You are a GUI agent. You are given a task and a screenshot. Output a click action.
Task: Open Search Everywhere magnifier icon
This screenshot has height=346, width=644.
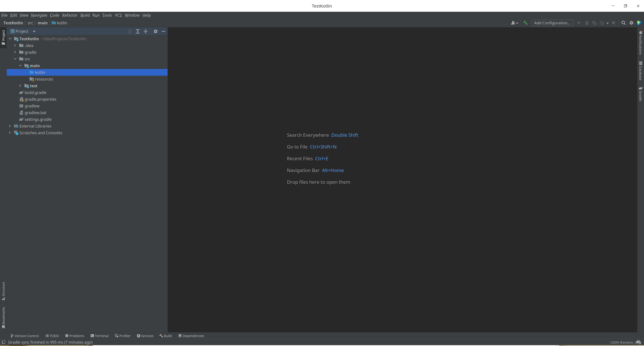pyautogui.click(x=623, y=23)
